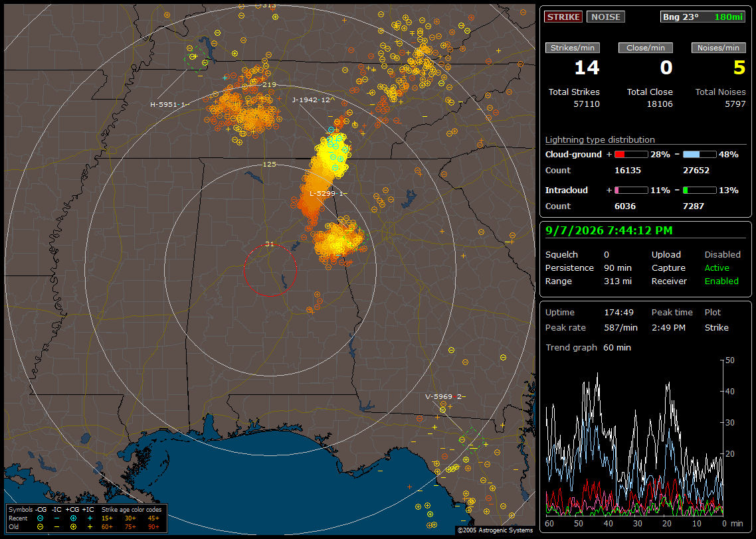Select storm cell label V-5969-2

tap(445, 397)
